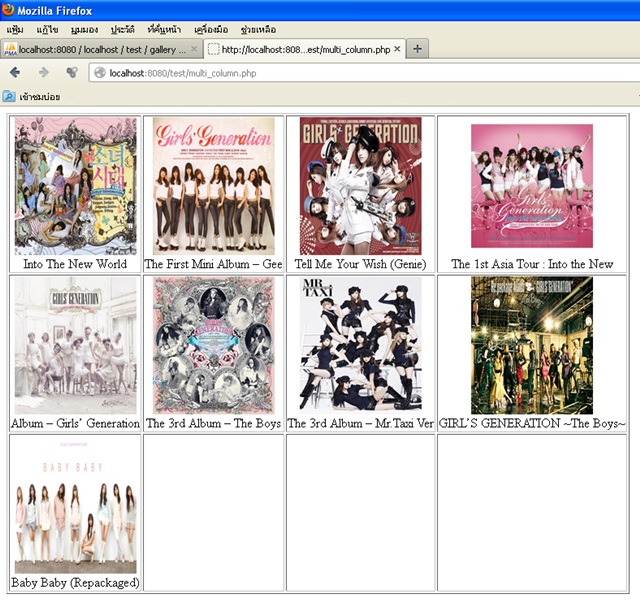Click 'Tell Me Your Wish (Genie)' caption
The width and height of the screenshot is (640, 602).
pyautogui.click(x=360, y=264)
